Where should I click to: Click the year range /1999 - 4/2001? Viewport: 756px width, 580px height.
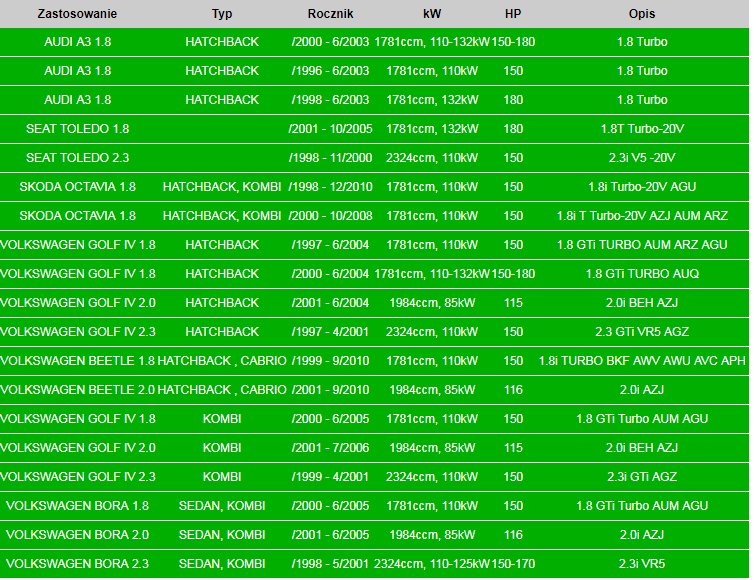330,476
